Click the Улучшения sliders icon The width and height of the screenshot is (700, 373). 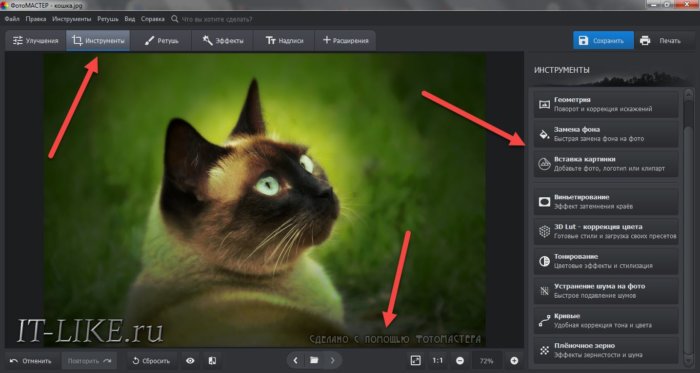(17, 41)
